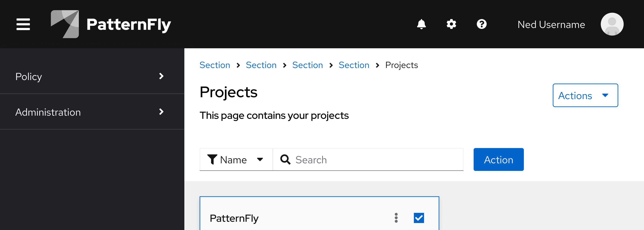The width and height of the screenshot is (644, 230).
Task: Toggle the navigation hamburger menu
Action: [x=23, y=24]
